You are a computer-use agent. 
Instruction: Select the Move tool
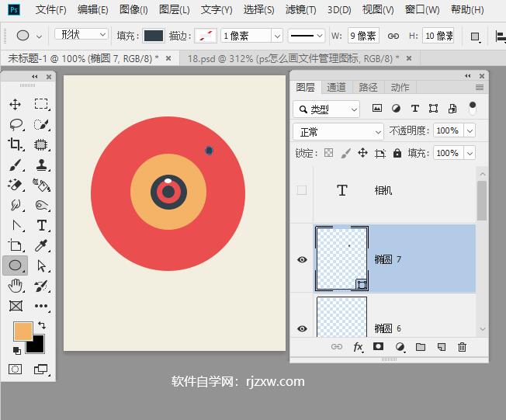coord(15,104)
